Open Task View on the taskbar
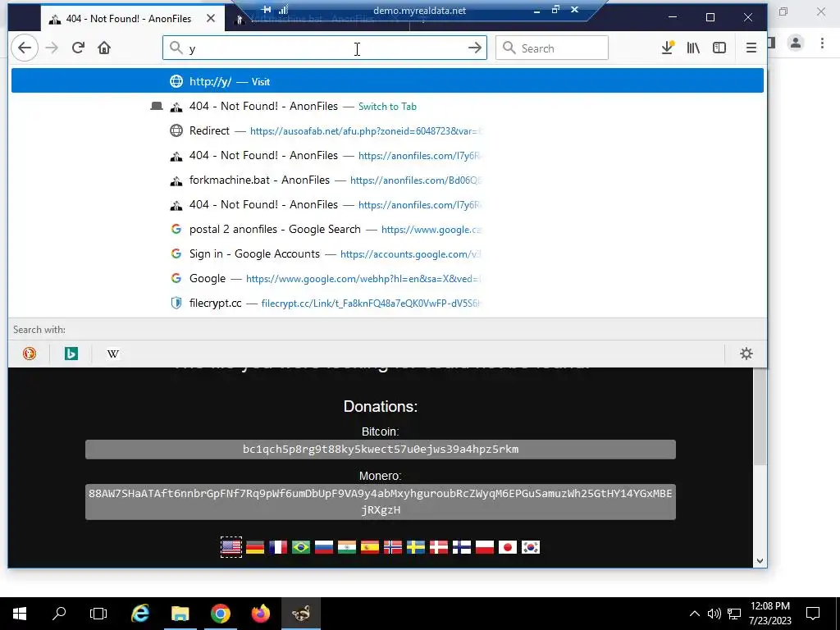This screenshot has width=840, height=630. (98, 614)
